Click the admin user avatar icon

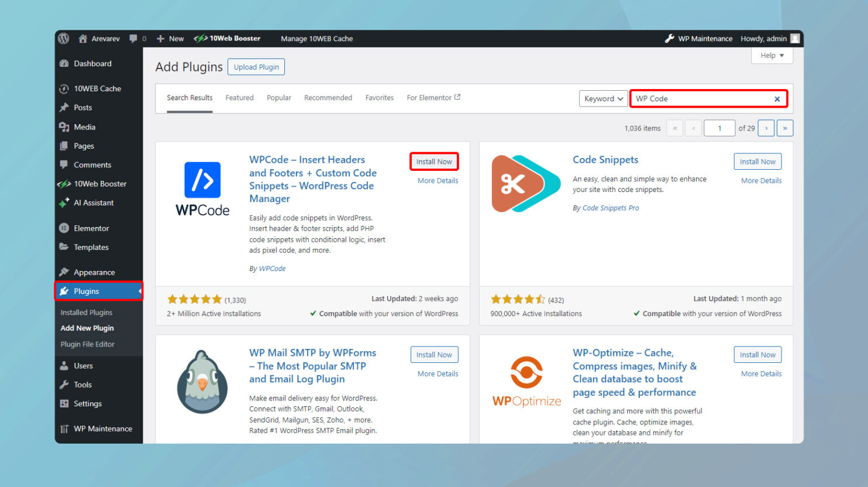[795, 39]
